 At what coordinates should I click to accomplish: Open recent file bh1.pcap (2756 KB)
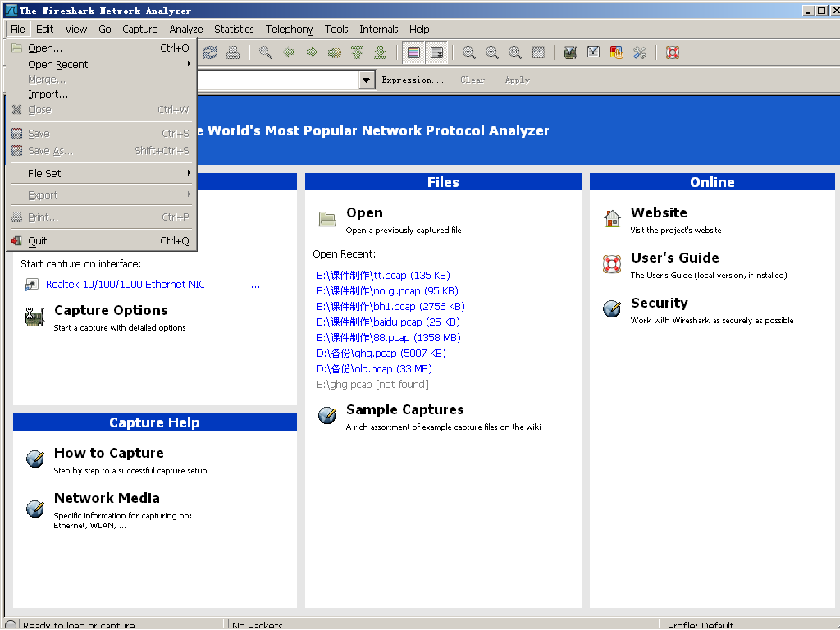(390, 307)
